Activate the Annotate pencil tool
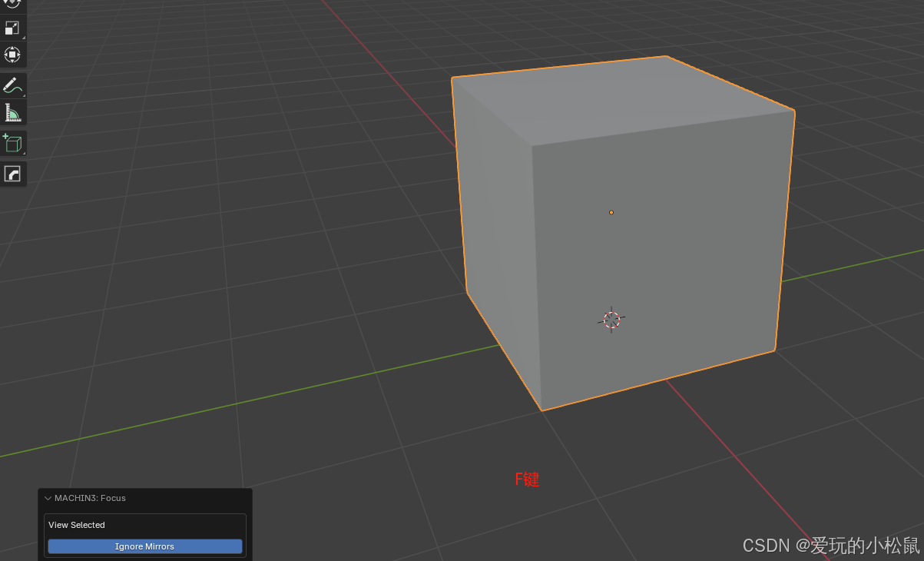The height and width of the screenshot is (561, 924). coord(12,85)
